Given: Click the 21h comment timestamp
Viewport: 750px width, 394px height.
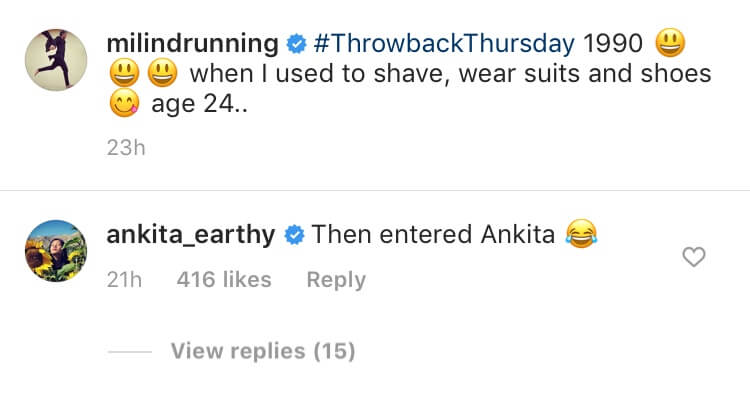Looking at the screenshot, I should 124,280.
